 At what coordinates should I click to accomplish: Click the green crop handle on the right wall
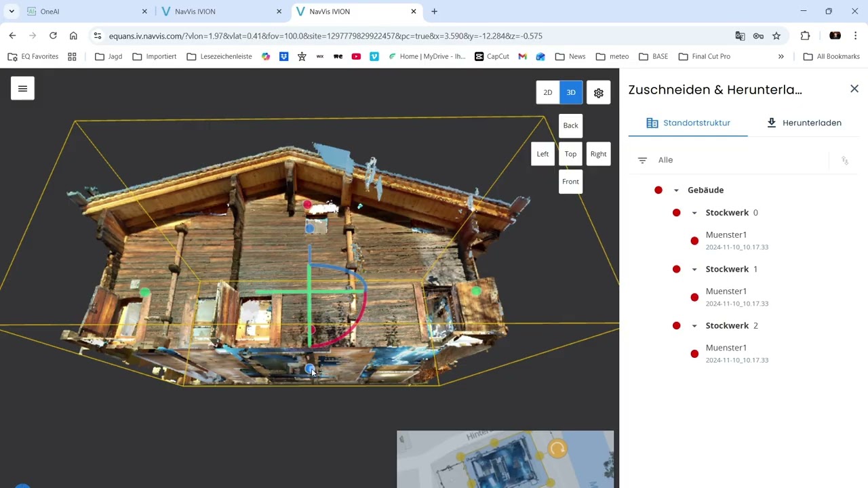coord(476,291)
